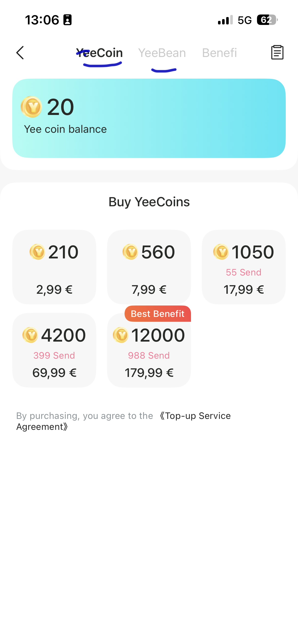Tap the coin icon beside 12000

tap(120, 335)
